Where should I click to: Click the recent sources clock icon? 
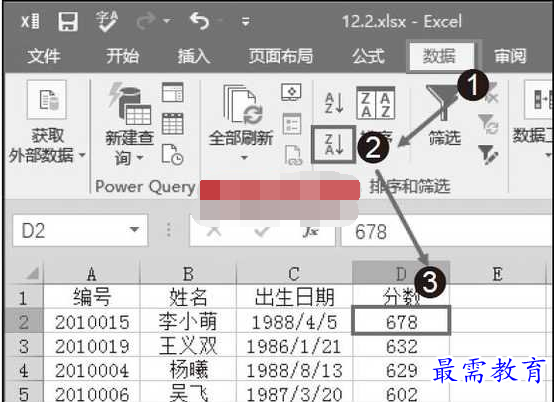(x=172, y=155)
